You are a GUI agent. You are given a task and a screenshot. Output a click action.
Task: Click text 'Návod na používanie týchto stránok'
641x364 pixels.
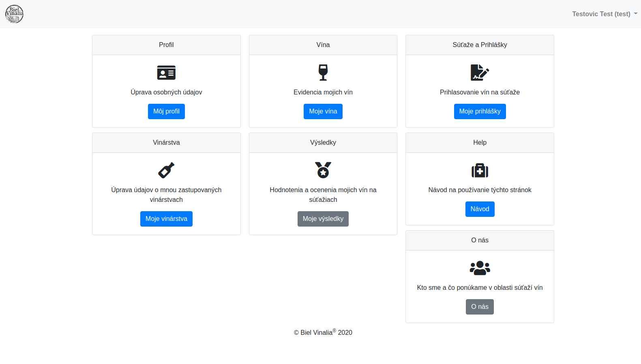(x=480, y=190)
